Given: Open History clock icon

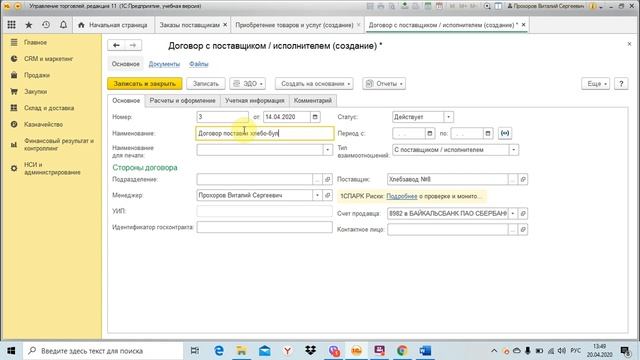Looking at the screenshot, I should point(46,25).
